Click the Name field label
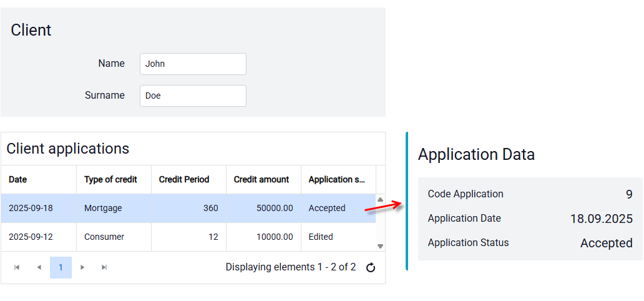 pos(111,63)
